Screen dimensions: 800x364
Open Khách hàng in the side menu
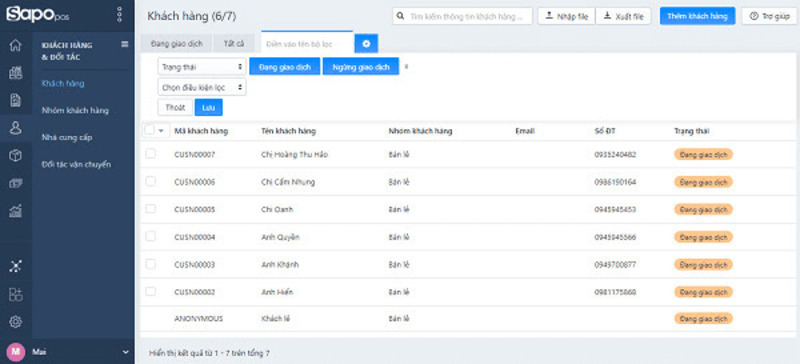[63, 83]
